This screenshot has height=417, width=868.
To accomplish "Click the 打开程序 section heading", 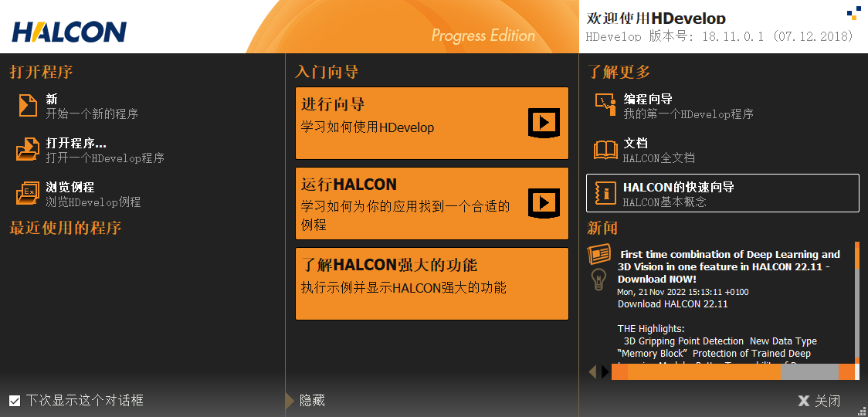I will 41,72.
